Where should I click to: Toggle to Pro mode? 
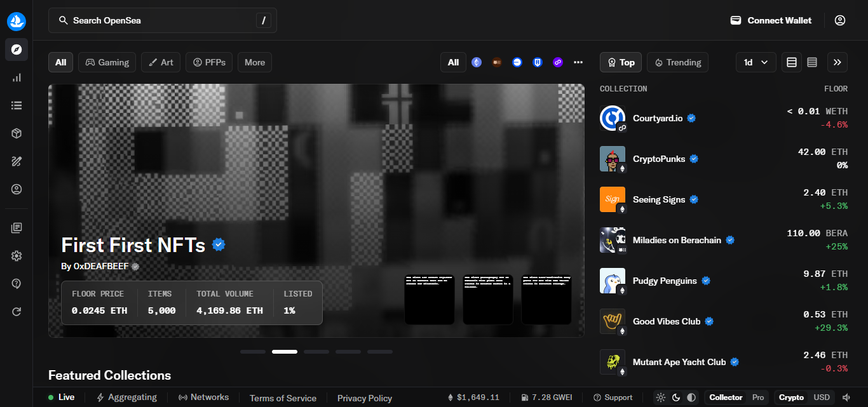758,397
